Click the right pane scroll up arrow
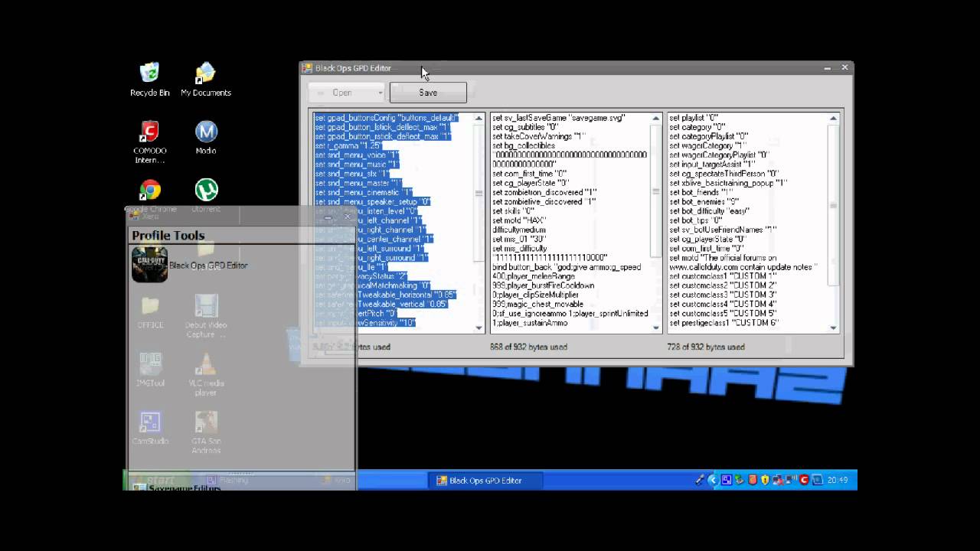 (834, 119)
